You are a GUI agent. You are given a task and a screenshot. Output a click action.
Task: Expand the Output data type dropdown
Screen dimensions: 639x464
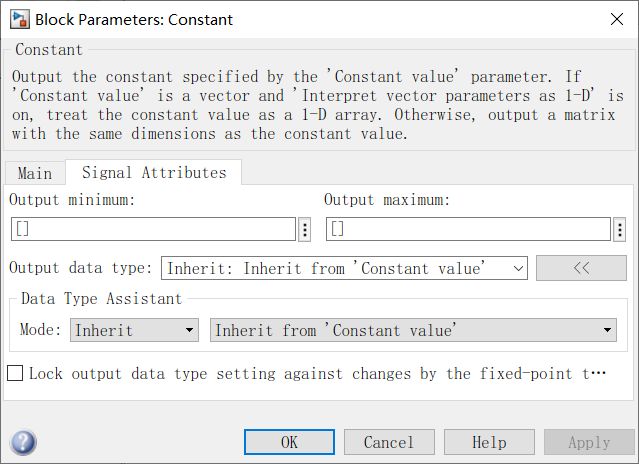coord(518,268)
